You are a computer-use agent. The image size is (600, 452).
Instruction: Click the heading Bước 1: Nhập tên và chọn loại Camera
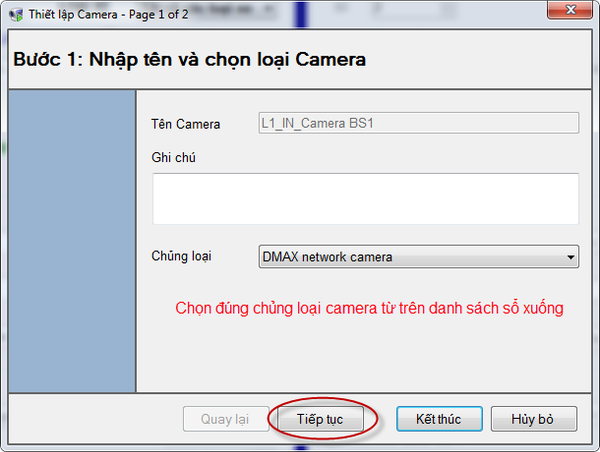(x=190, y=60)
